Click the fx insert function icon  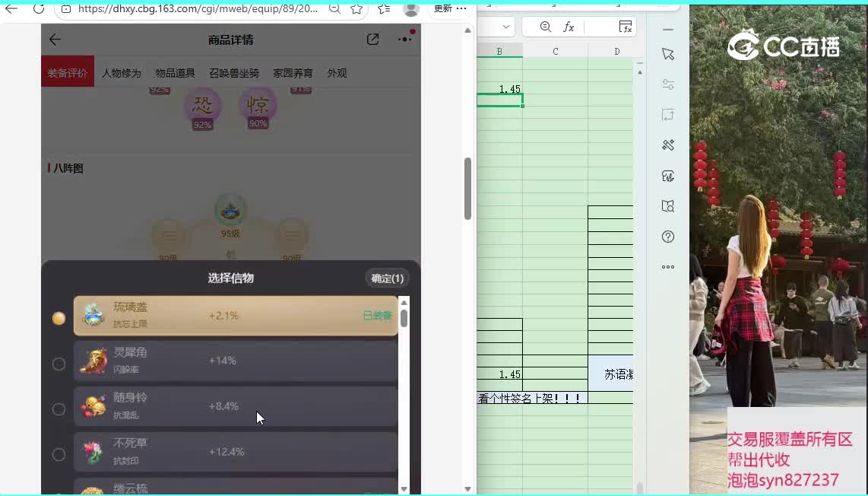coord(569,27)
